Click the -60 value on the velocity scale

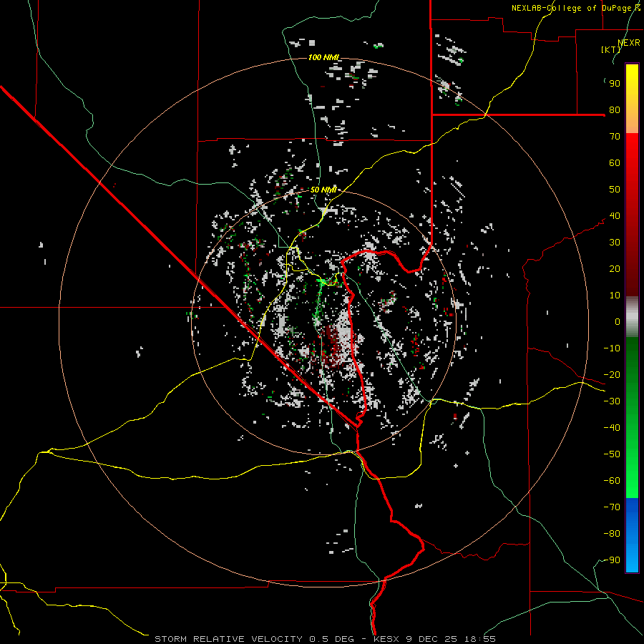pos(612,481)
